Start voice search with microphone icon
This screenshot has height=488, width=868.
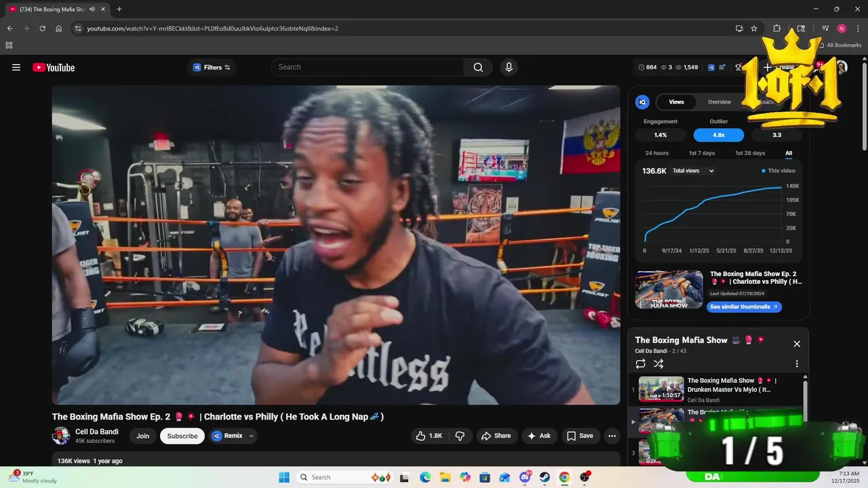click(509, 67)
